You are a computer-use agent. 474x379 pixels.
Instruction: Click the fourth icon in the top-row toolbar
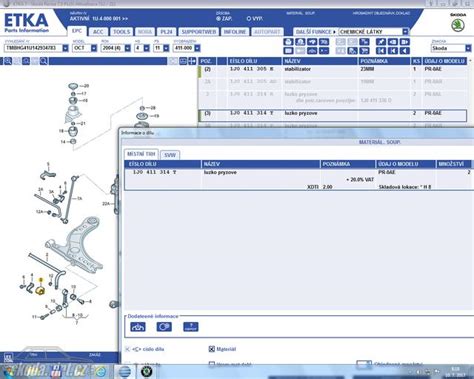tap(324, 42)
